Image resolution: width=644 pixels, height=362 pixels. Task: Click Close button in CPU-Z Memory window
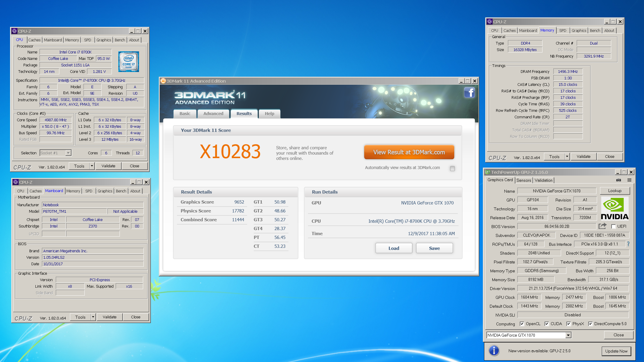[x=609, y=157]
